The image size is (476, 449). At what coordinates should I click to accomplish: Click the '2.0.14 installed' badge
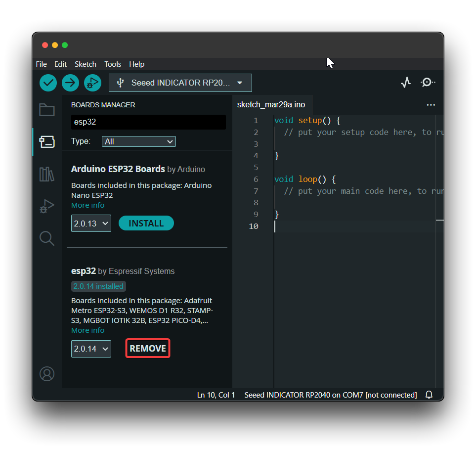tap(98, 286)
